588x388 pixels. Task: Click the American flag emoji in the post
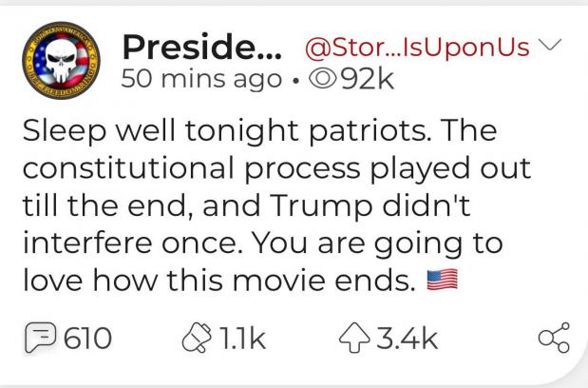click(441, 281)
